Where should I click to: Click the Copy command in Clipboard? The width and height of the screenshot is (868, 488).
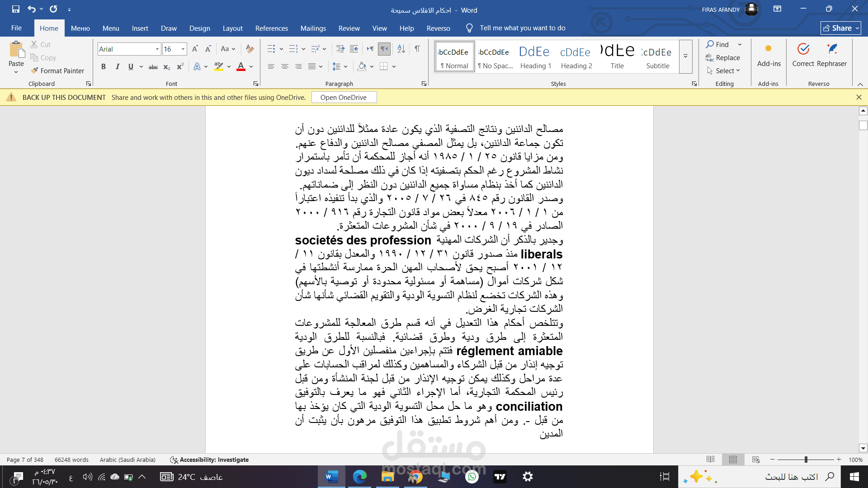pyautogui.click(x=43, y=57)
